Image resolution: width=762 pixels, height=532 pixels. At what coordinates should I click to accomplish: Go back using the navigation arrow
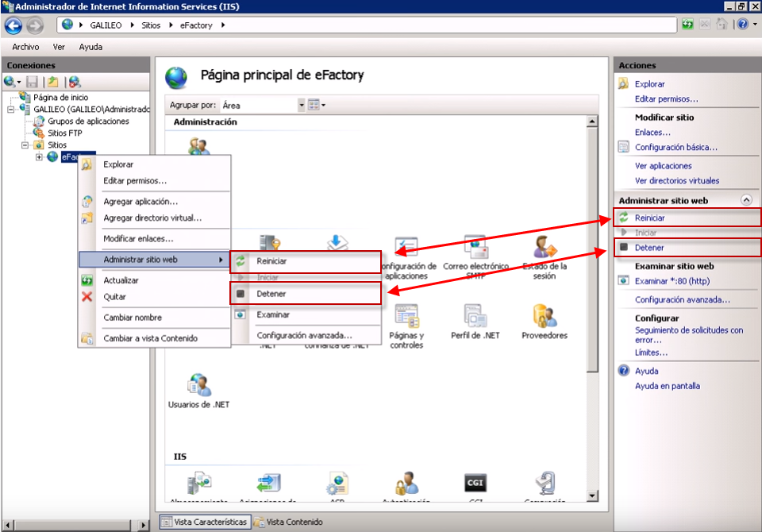13,25
